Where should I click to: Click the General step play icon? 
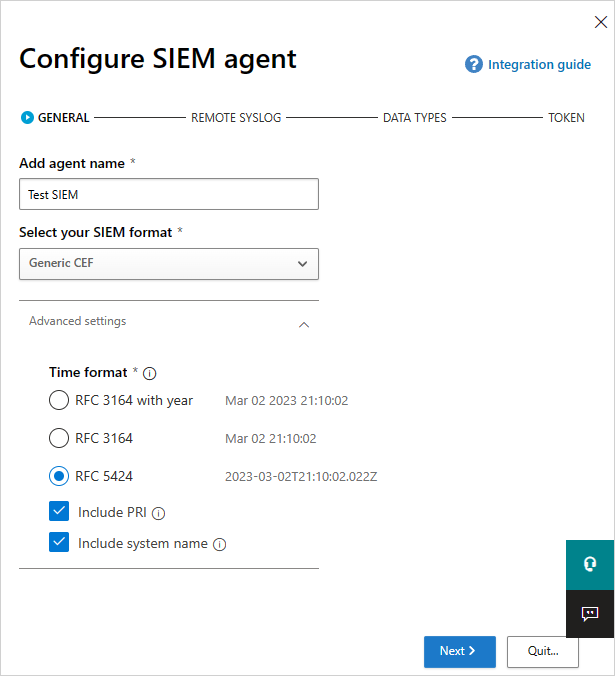[x=27, y=118]
